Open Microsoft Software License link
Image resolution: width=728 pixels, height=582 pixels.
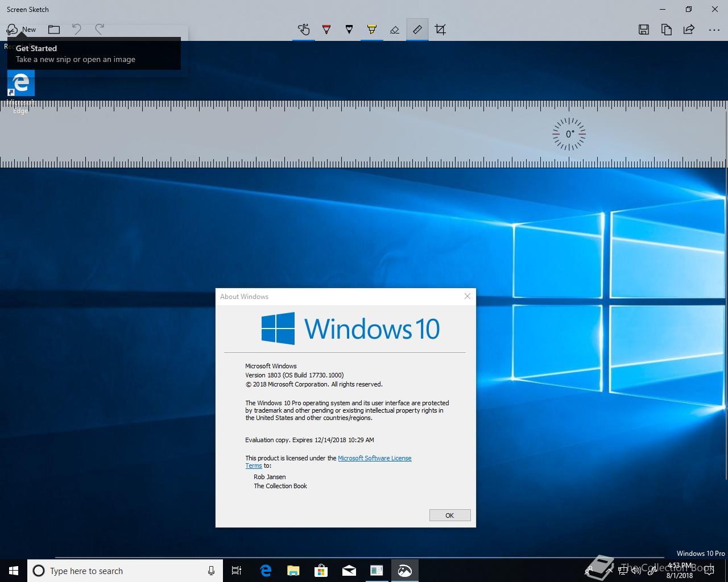[375, 458]
